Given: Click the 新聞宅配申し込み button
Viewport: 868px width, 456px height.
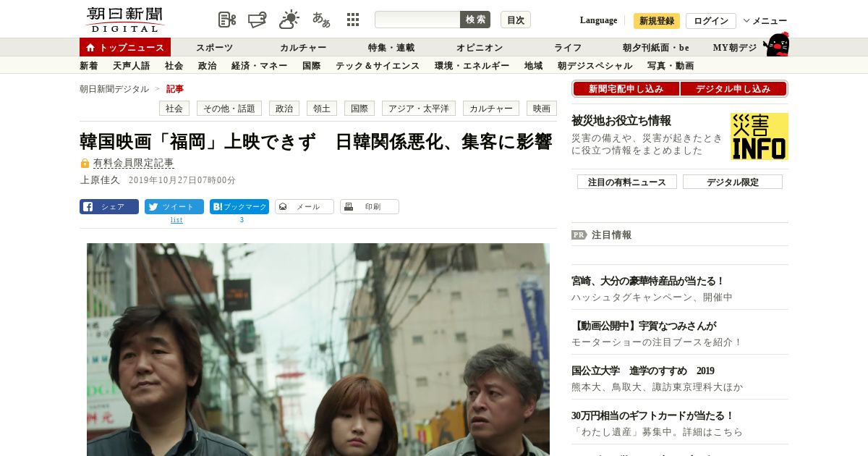Looking at the screenshot, I should 626,89.
